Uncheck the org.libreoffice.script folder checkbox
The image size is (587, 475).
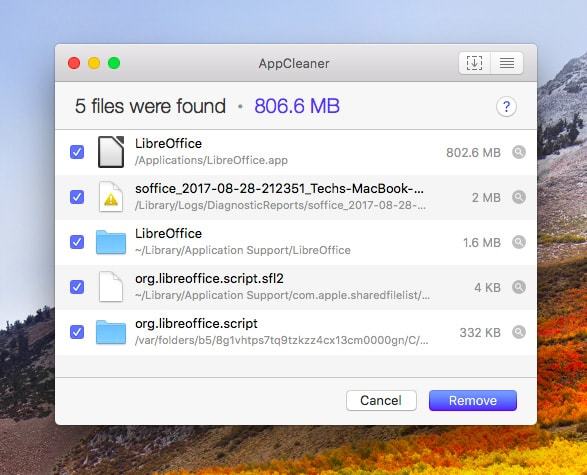click(77, 332)
